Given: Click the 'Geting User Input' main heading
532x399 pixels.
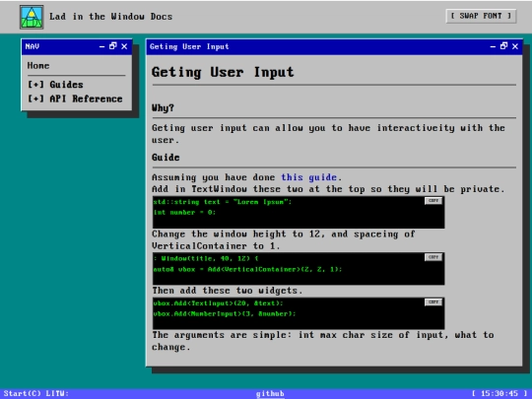Looking at the screenshot, I should [223, 72].
